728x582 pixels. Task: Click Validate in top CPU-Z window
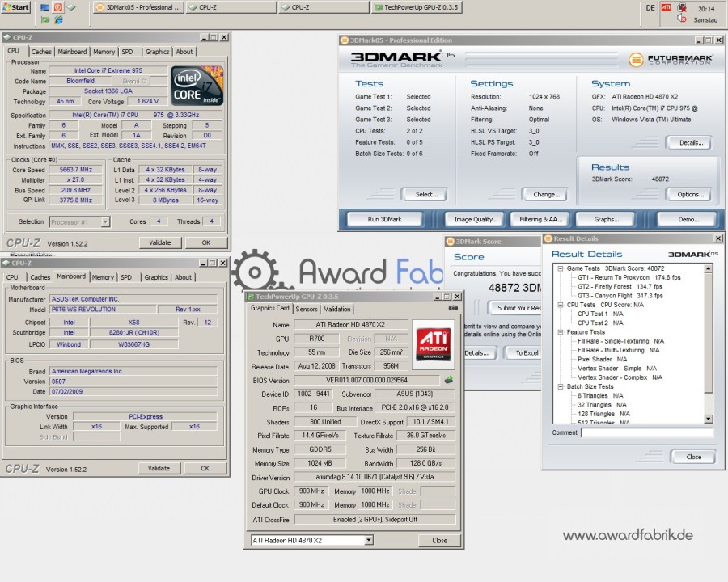pos(159,242)
